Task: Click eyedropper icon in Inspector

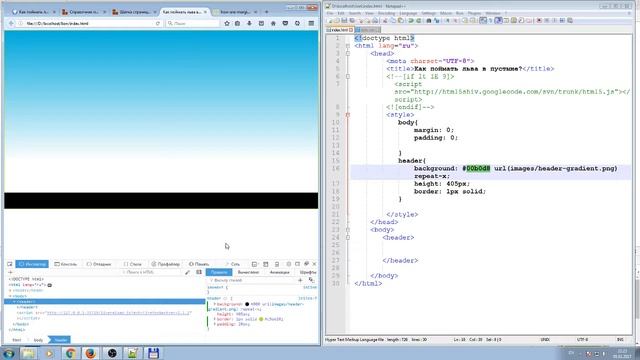Action: [187, 272]
